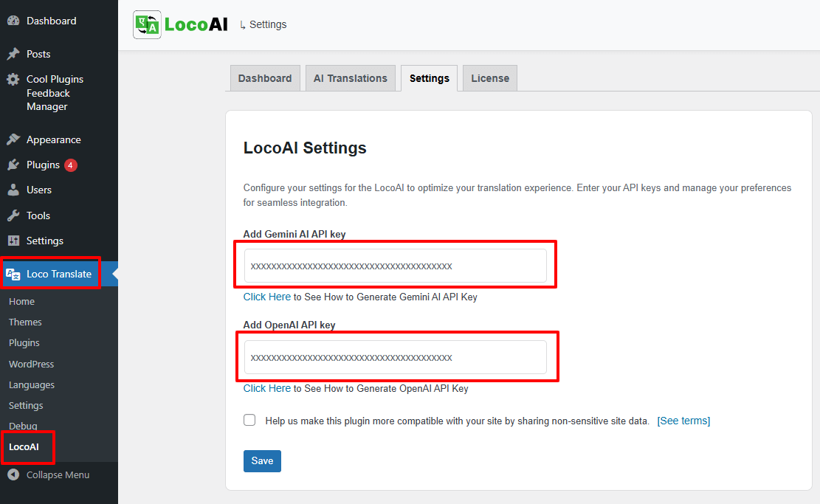Screen dimensions: 820x504
Task: Click the LocoAI logo in header
Action: pos(180,24)
